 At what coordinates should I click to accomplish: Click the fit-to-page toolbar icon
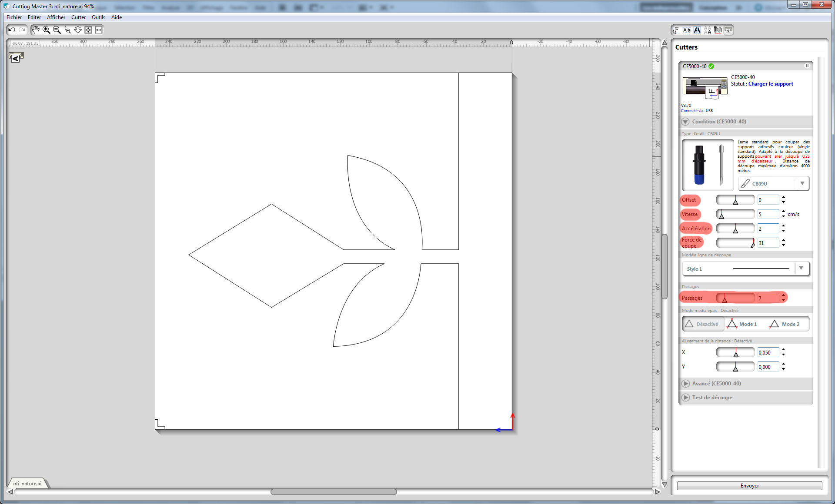click(x=88, y=30)
